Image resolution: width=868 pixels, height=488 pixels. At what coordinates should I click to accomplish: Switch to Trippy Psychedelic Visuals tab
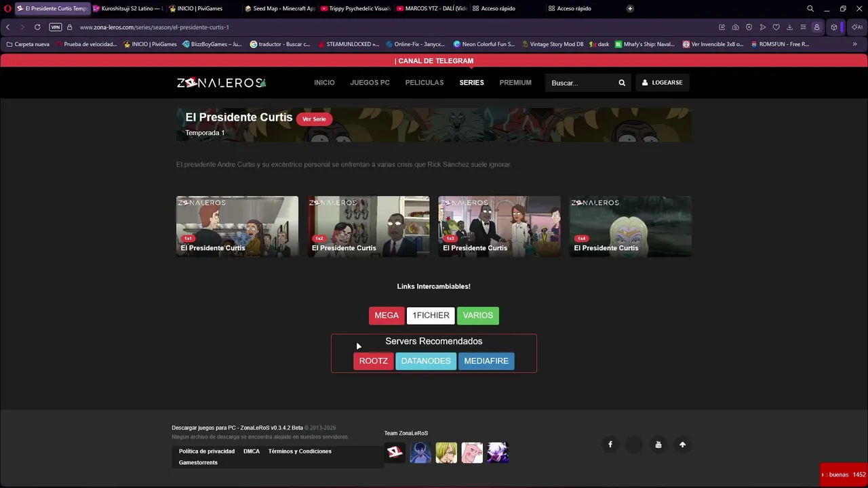[x=355, y=9]
